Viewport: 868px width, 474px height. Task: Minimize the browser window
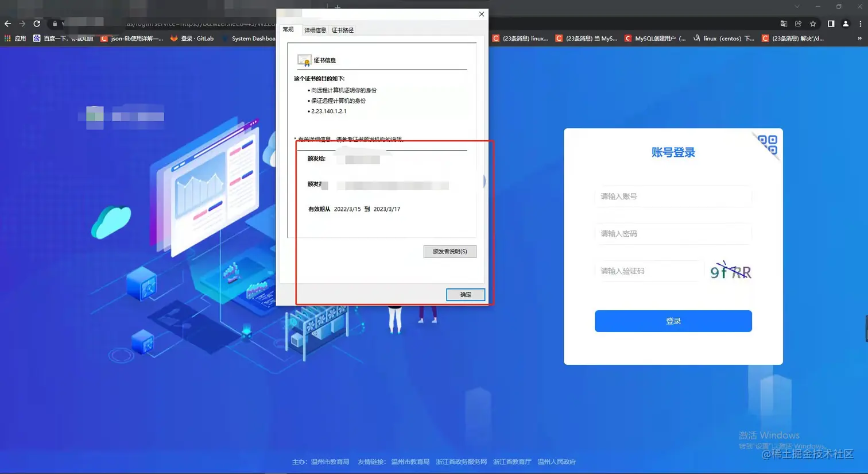[817, 6]
